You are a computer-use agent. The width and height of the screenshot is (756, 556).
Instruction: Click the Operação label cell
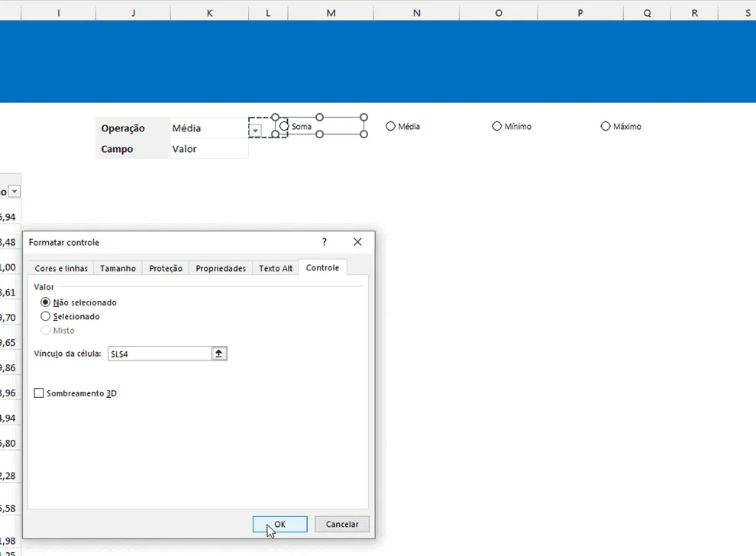point(133,128)
